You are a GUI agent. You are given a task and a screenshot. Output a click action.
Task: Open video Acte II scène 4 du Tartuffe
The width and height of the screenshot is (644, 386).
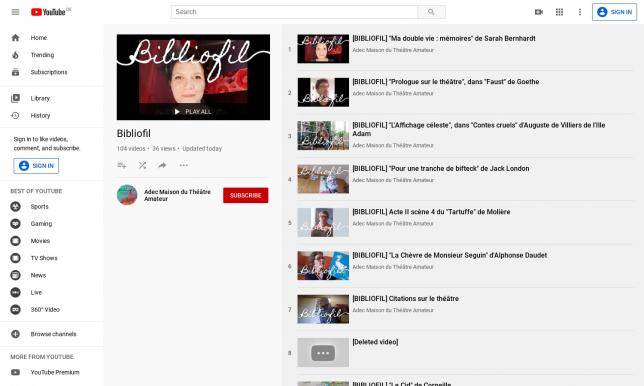(x=431, y=212)
